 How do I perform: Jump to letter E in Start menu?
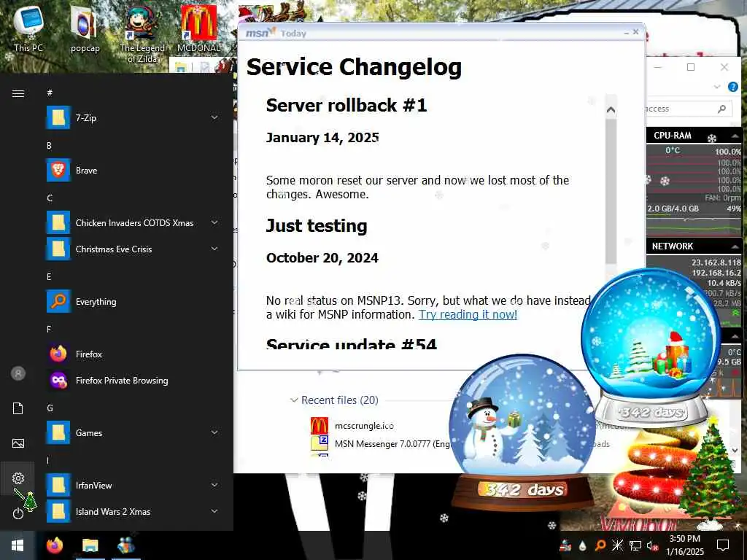click(49, 276)
